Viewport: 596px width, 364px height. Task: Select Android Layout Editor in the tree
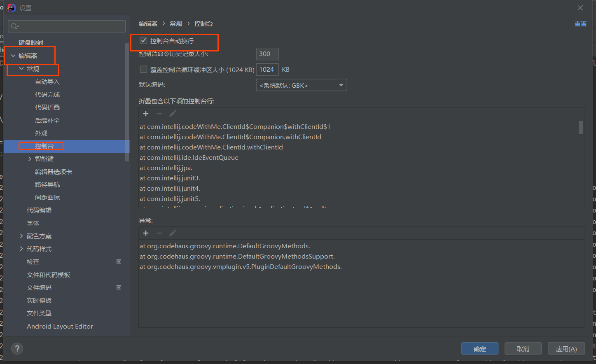pyautogui.click(x=60, y=326)
